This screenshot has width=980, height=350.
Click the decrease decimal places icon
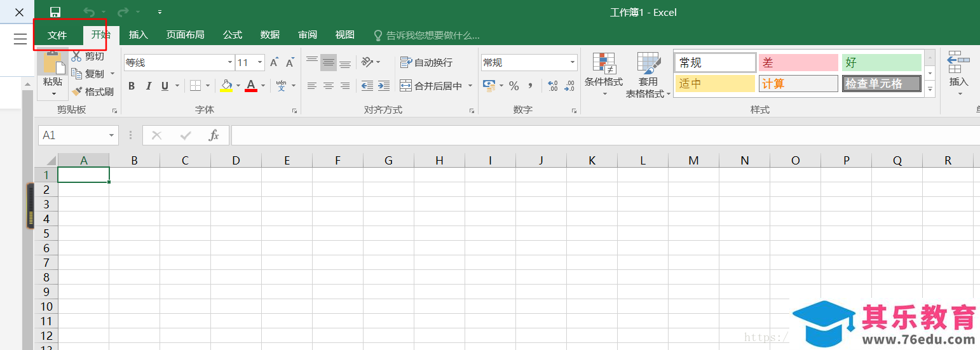coord(569,86)
